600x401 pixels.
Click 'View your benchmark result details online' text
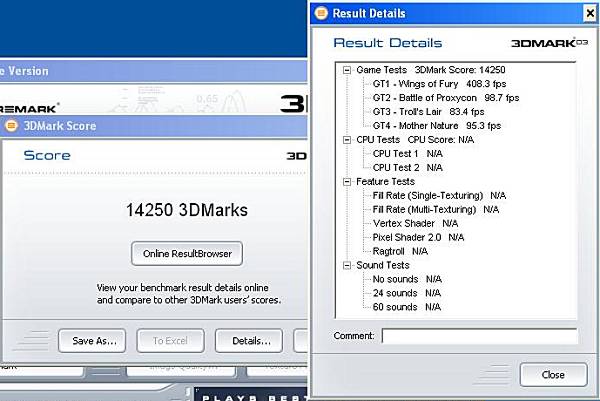(x=183, y=287)
